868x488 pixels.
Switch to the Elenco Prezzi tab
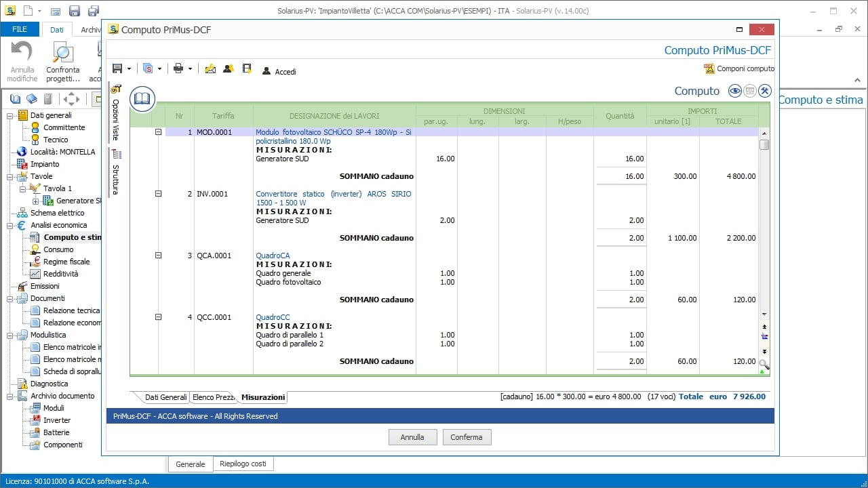[214, 398]
